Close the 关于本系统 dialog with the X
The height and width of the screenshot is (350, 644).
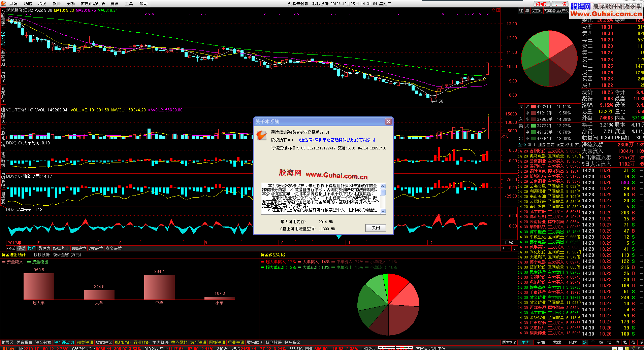pos(388,121)
